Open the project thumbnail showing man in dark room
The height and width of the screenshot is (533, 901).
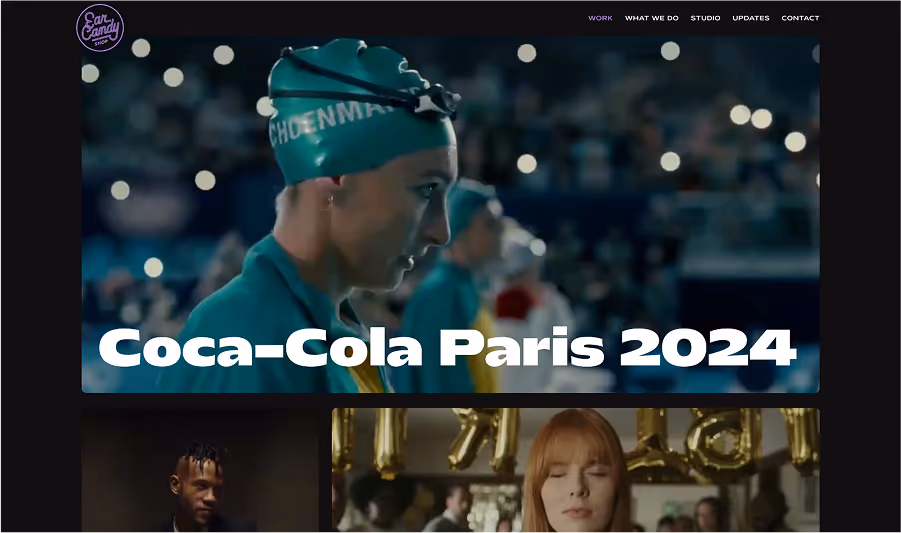(200, 470)
